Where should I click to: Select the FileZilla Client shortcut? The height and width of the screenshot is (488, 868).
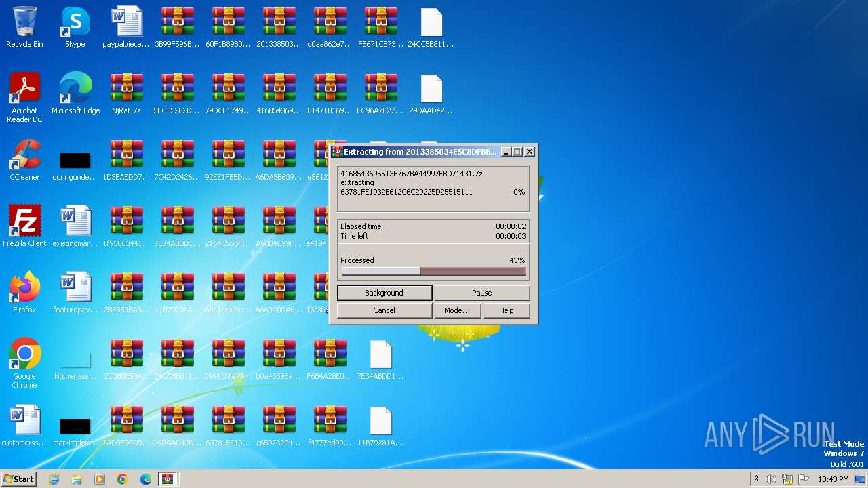coord(24,226)
